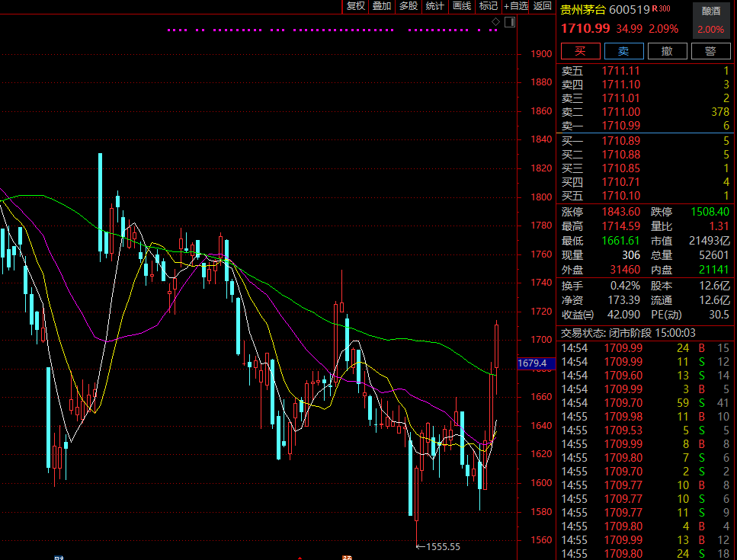Select the 买一 row at 1710.89
The width and height of the screenshot is (737, 560).
point(646,141)
